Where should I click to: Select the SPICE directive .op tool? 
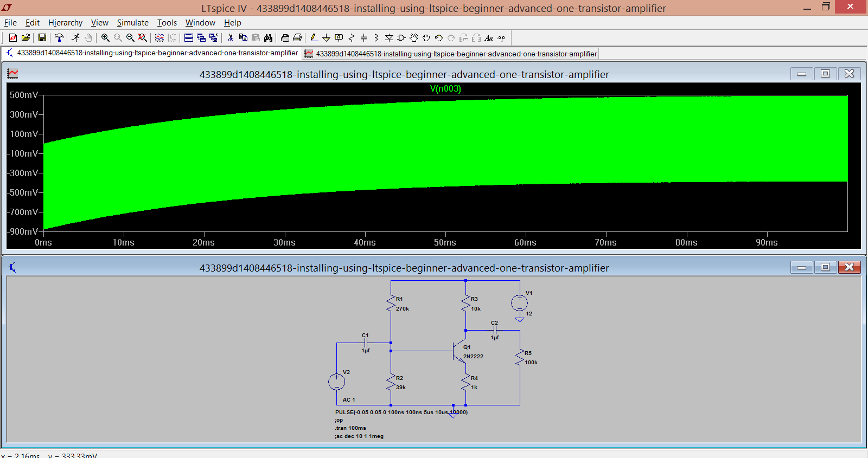pyautogui.click(x=501, y=38)
